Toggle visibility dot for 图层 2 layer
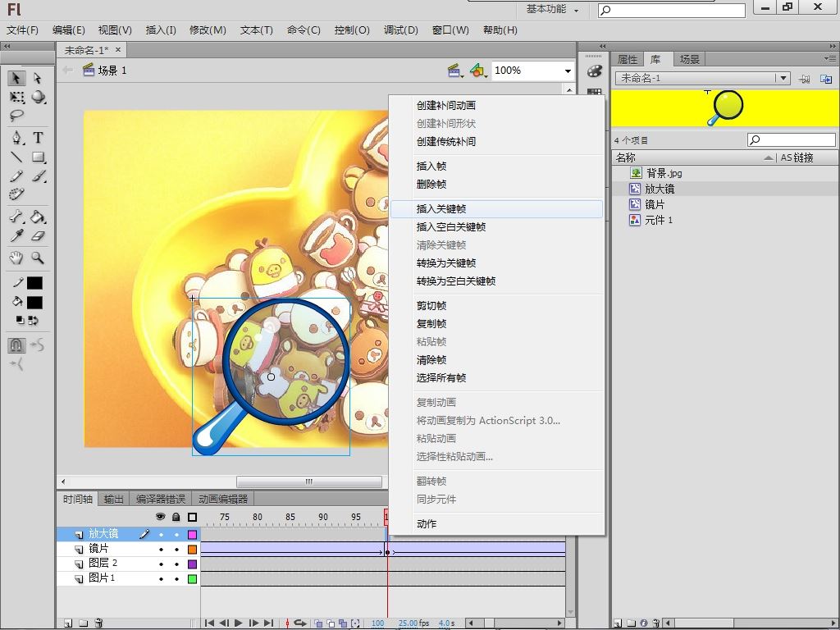This screenshot has width=840, height=630. 161,564
